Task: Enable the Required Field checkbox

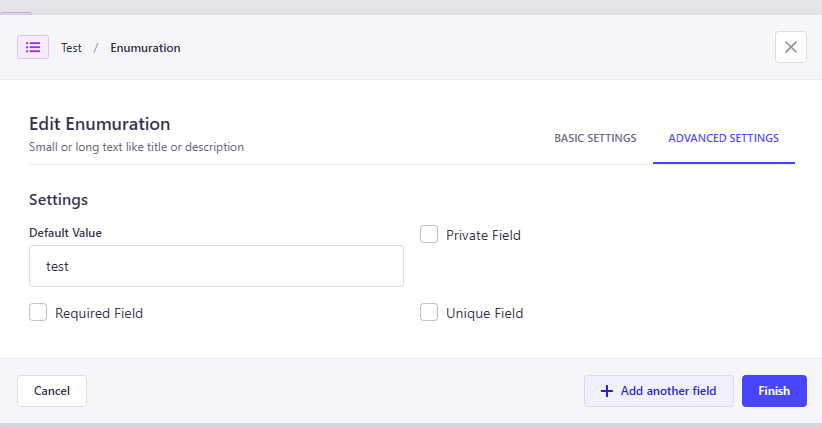Action: [x=38, y=312]
